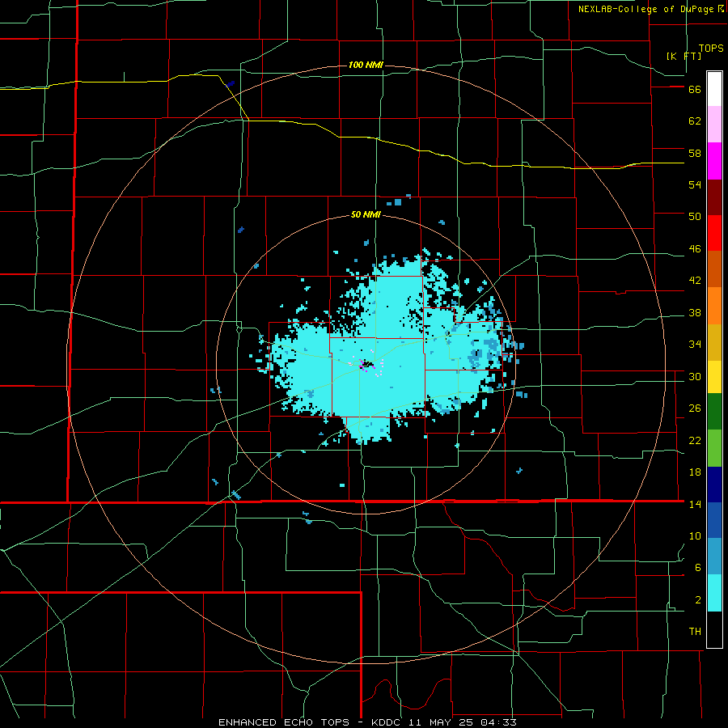Click the 54 legend value
The image size is (728, 728).
[x=695, y=184]
